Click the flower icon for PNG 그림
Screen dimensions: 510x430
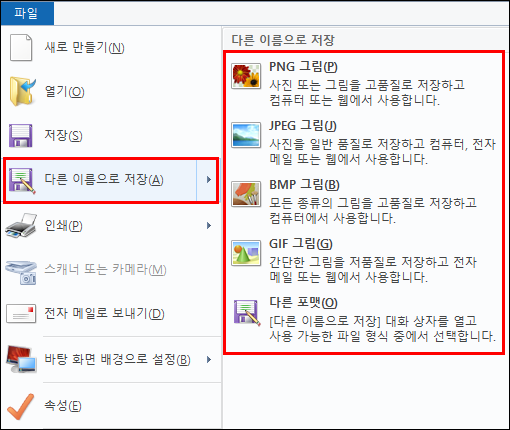tap(246, 76)
